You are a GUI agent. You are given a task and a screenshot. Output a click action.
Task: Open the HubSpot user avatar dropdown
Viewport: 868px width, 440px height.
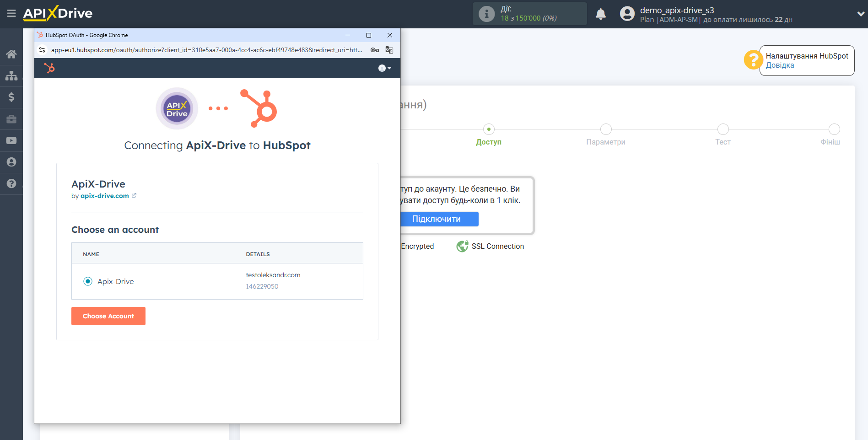(384, 68)
